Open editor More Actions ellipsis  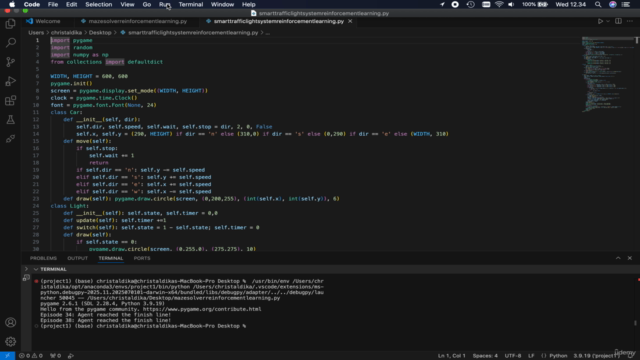[x=629, y=21]
